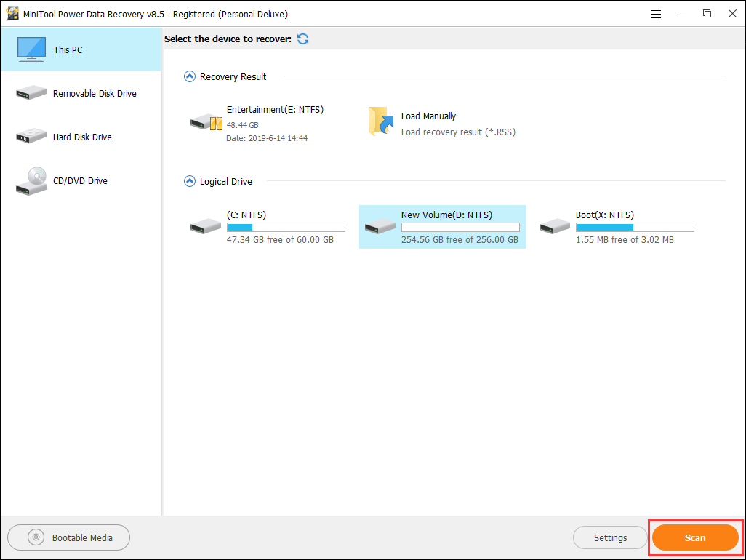Open Settings

[610, 537]
